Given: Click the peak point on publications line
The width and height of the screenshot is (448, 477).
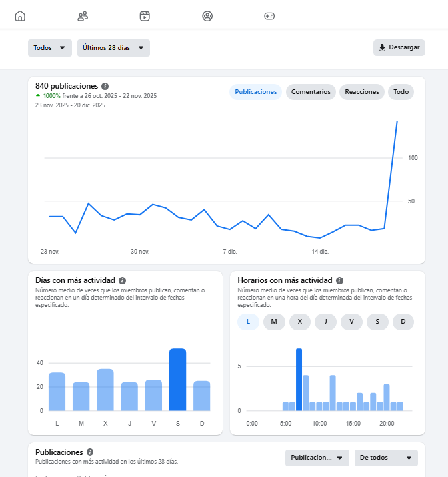Looking at the screenshot, I should (x=397, y=121).
